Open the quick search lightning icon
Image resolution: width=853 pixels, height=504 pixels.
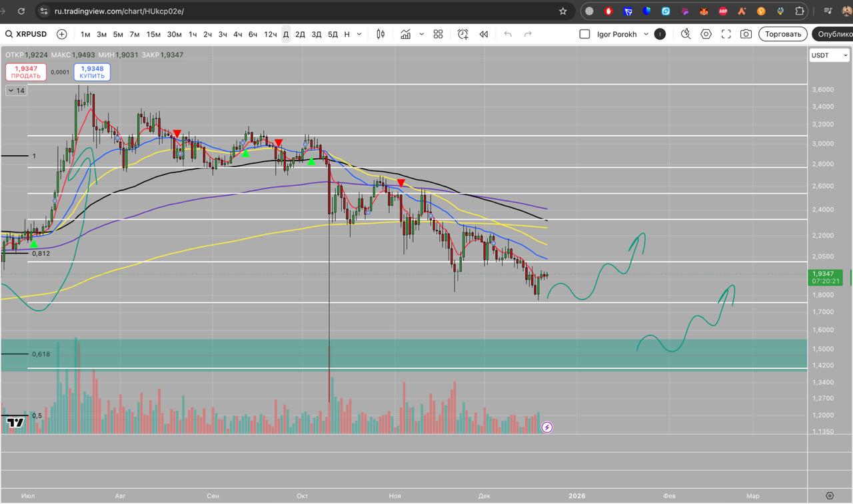[686, 35]
